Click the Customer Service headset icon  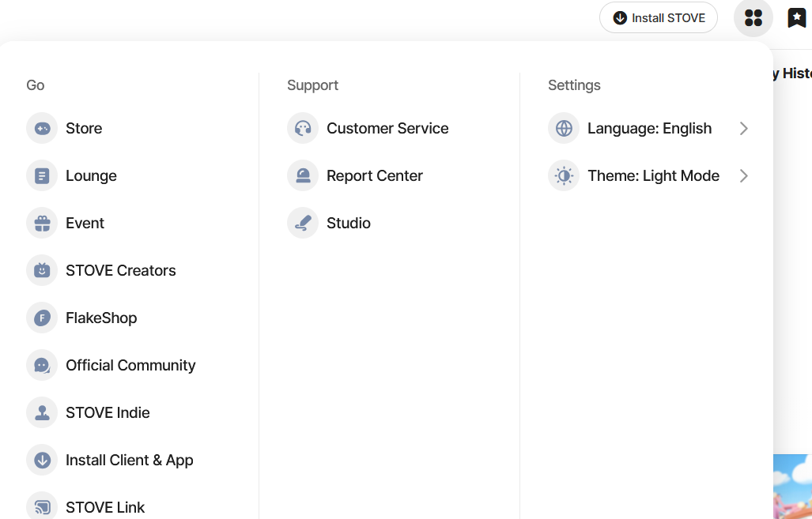pyautogui.click(x=303, y=128)
